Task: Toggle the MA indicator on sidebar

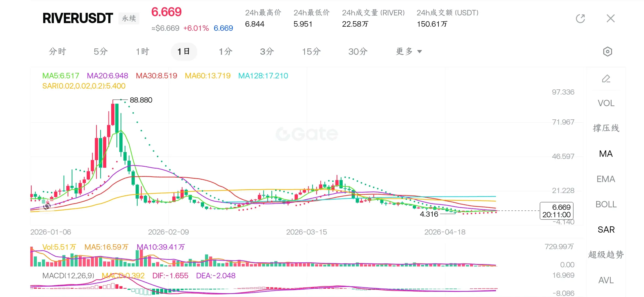Action: [606, 154]
